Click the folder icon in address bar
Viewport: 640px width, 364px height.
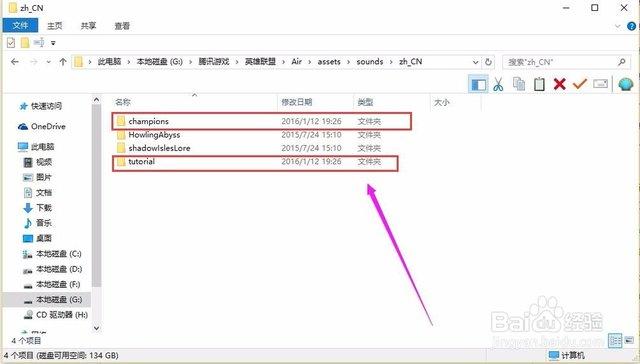78,62
